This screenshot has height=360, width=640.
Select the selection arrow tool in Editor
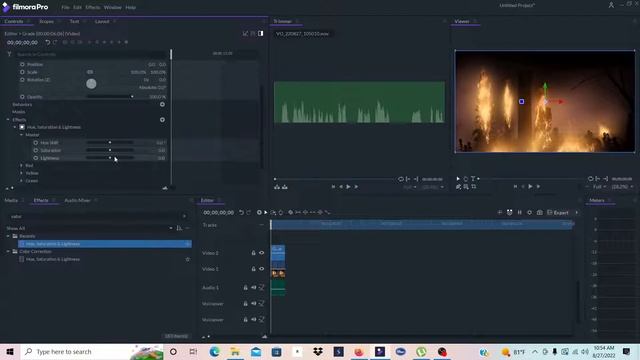[266, 212]
